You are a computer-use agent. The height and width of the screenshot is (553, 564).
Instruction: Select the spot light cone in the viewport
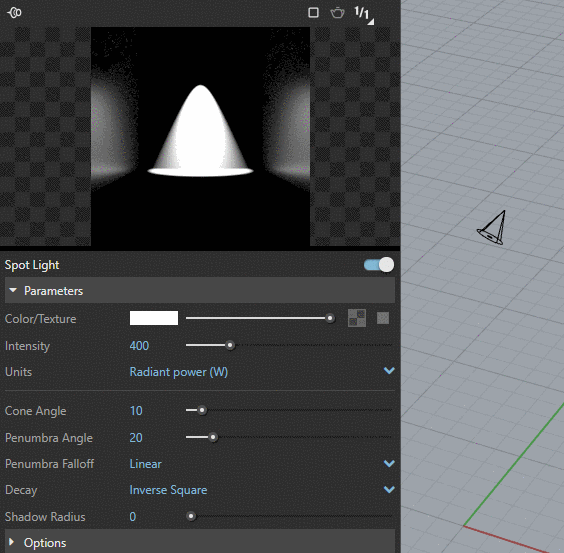coord(493,228)
